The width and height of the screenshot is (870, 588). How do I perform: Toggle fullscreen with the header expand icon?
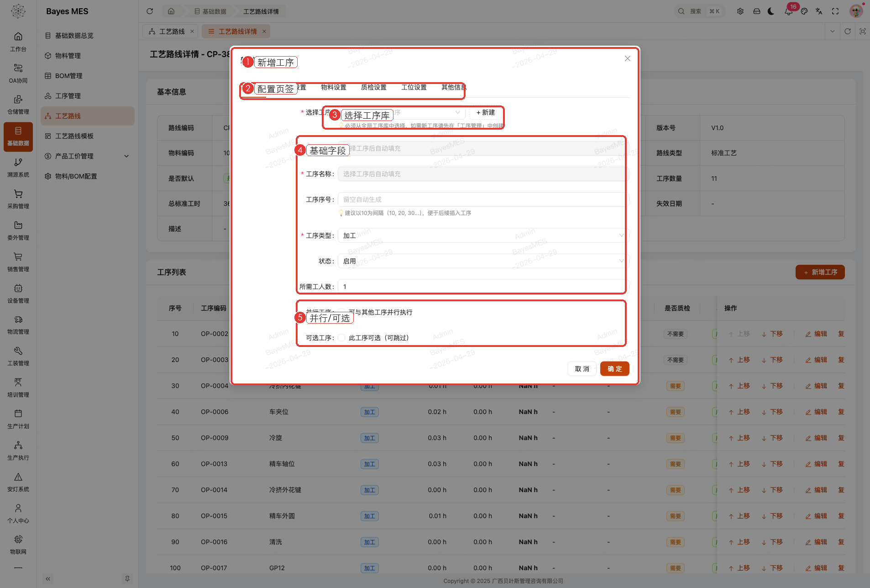coord(835,11)
